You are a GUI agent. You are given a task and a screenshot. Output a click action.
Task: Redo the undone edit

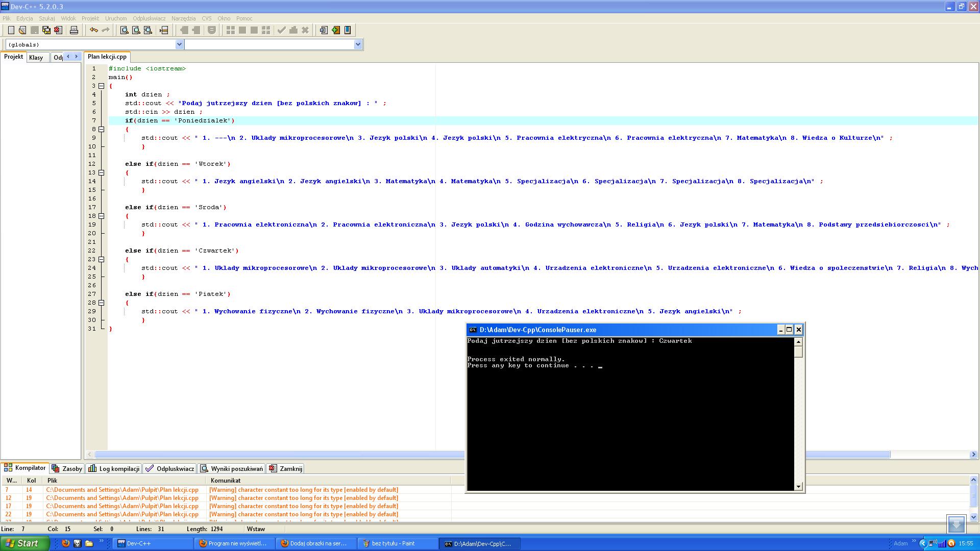click(x=106, y=30)
